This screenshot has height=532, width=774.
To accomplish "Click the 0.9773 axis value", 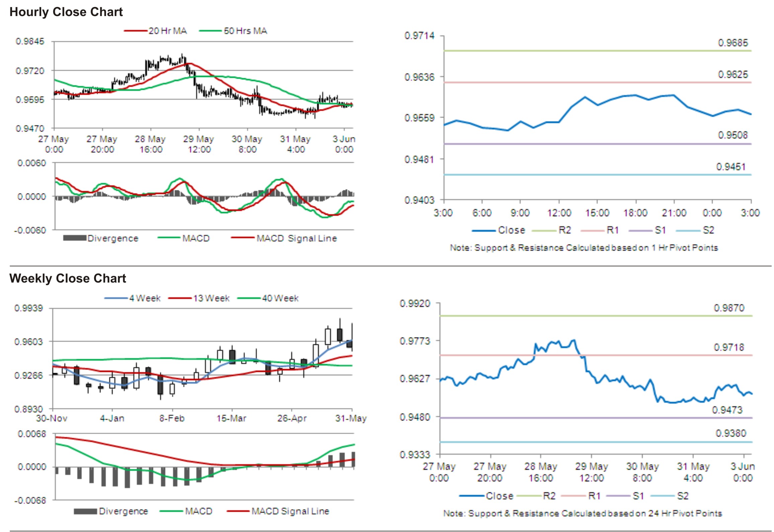I will pos(415,341).
